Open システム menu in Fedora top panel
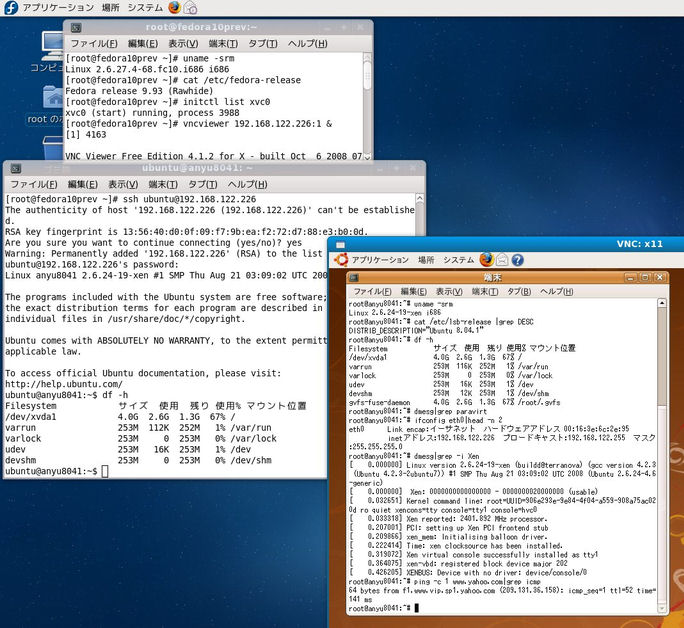The image size is (684, 628). pyautogui.click(x=145, y=7)
